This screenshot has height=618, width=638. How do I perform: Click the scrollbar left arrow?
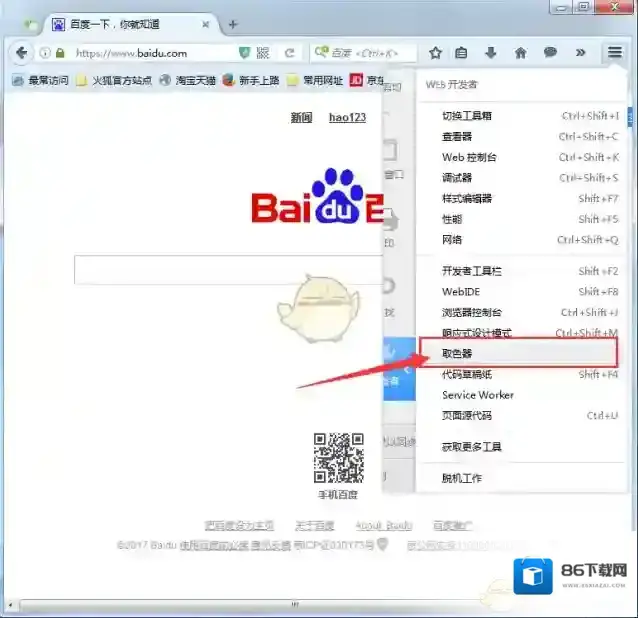click(11, 605)
